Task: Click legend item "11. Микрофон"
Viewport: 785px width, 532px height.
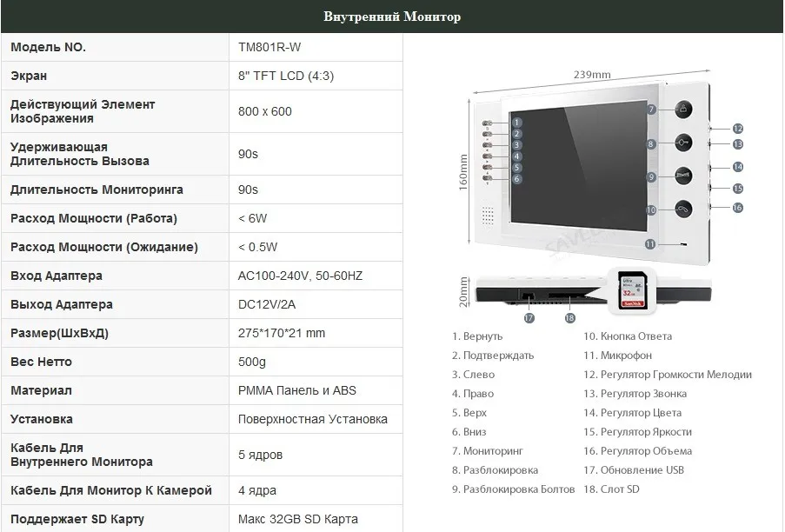Action: tap(618, 356)
